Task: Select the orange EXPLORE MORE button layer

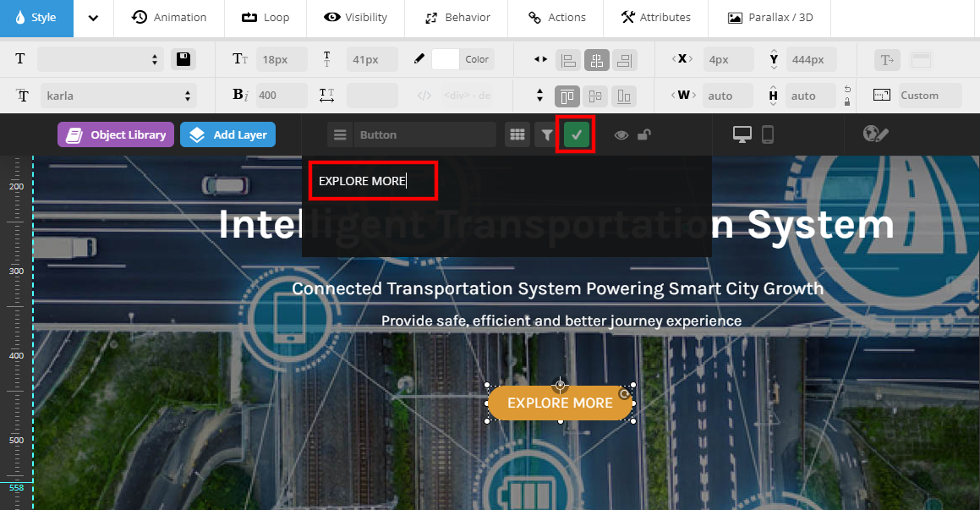Action: 560,403
